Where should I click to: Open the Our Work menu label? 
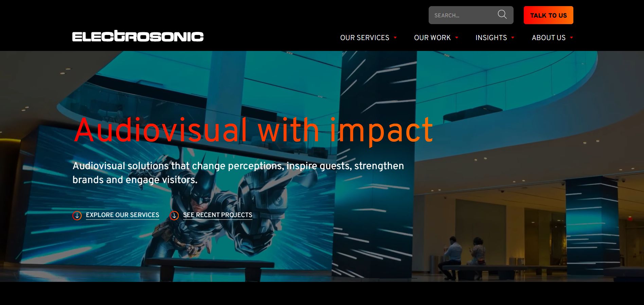click(x=432, y=38)
